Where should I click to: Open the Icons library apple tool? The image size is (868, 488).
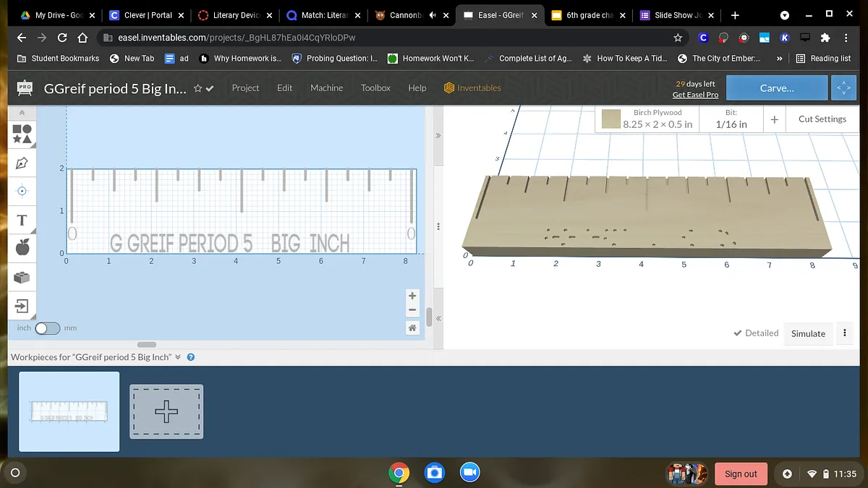pos(22,248)
